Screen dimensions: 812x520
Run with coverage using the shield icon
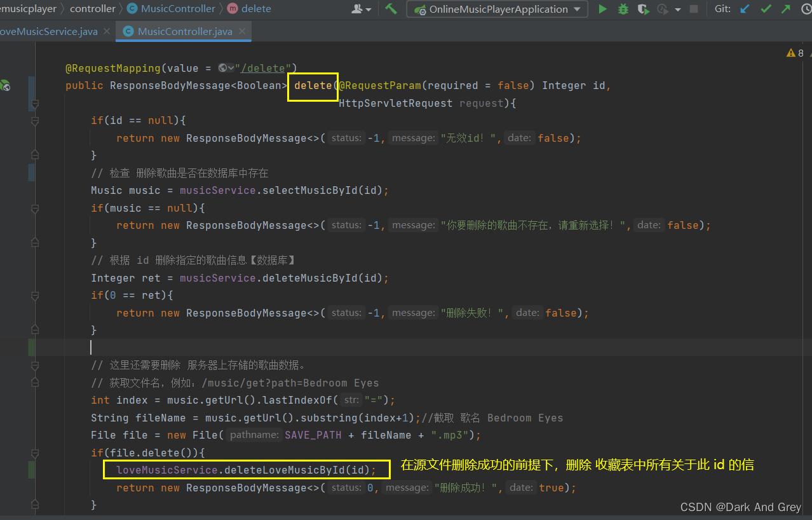[643, 9]
